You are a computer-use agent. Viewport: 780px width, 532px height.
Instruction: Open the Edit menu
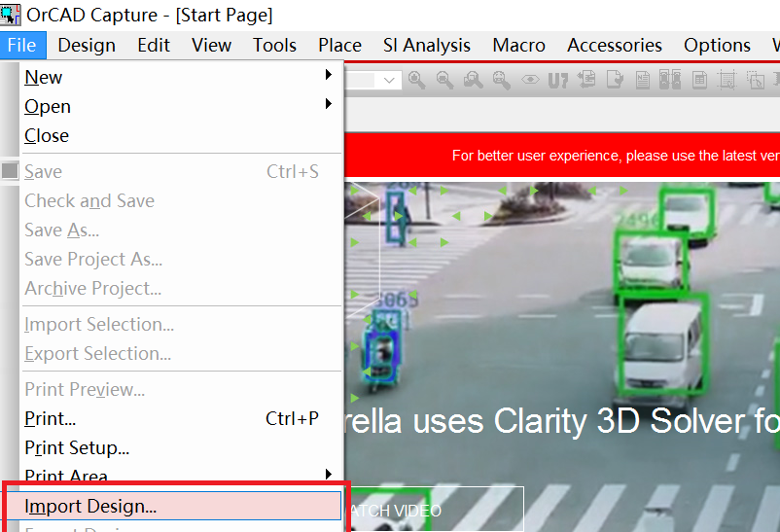pos(154,45)
